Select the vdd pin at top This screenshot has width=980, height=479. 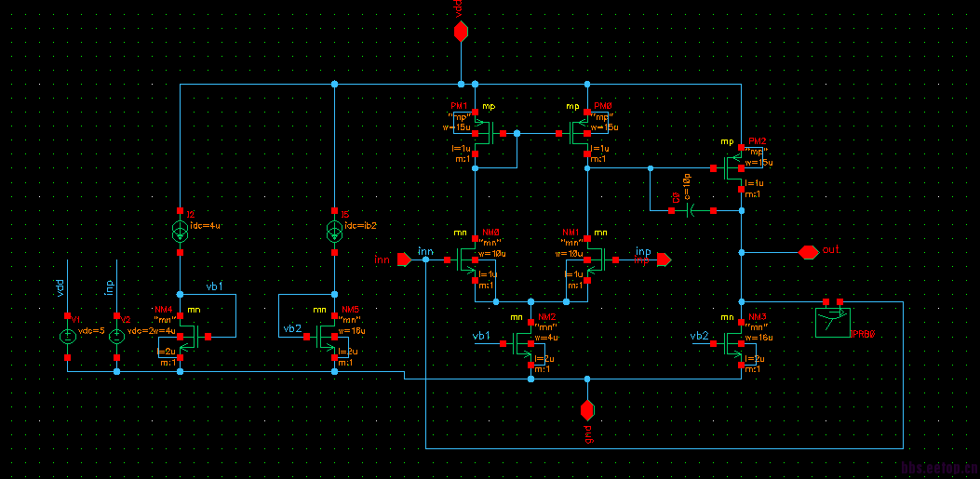click(461, 32)
